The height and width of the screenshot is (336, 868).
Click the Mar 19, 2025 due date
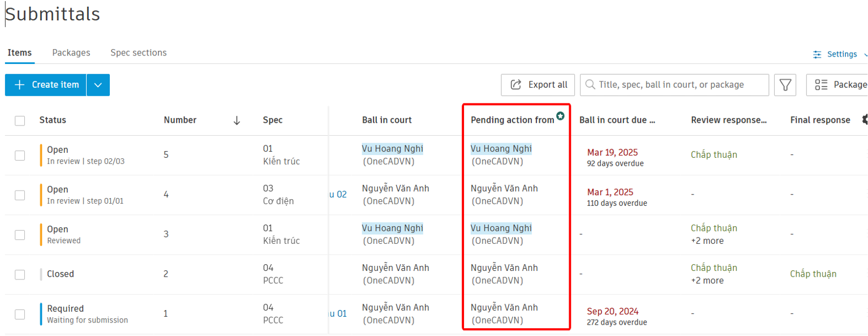(x=612, y=153)
